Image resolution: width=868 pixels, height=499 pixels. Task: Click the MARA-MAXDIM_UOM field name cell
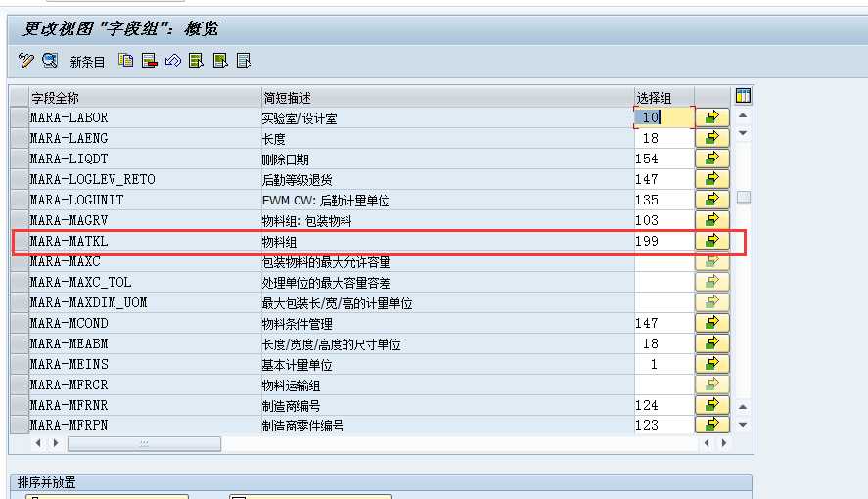[145, 302]
